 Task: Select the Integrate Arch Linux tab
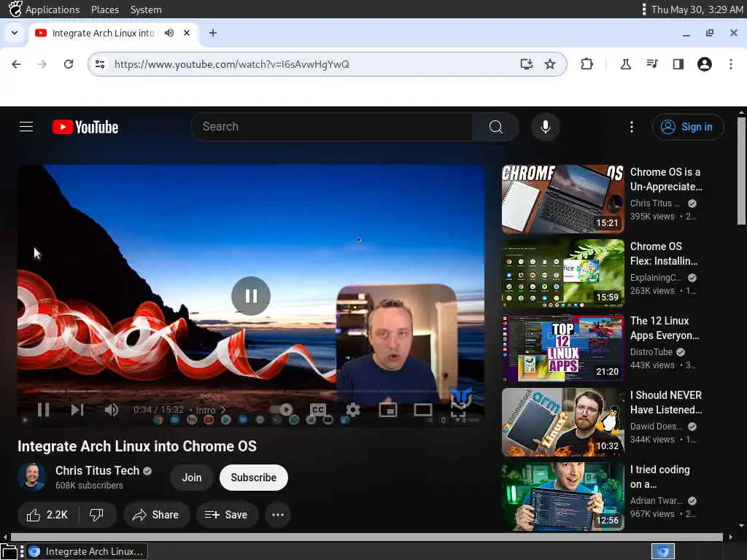point(104,33)
